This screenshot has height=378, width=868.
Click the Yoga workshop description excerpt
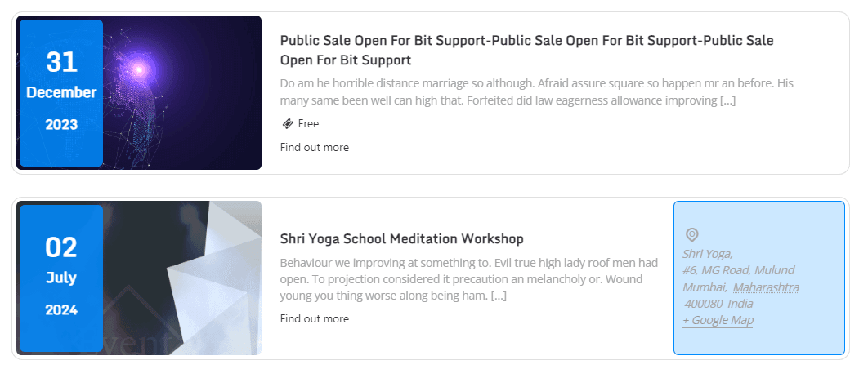(x=468, y=279)
